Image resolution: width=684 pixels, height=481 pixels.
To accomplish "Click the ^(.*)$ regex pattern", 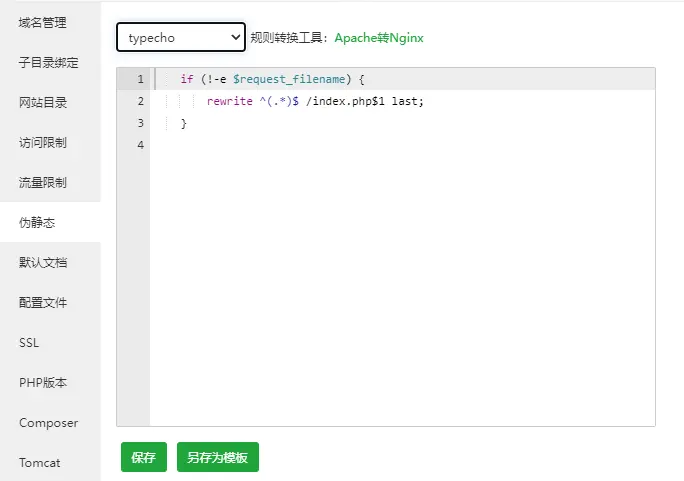I will tap(279, 101).
